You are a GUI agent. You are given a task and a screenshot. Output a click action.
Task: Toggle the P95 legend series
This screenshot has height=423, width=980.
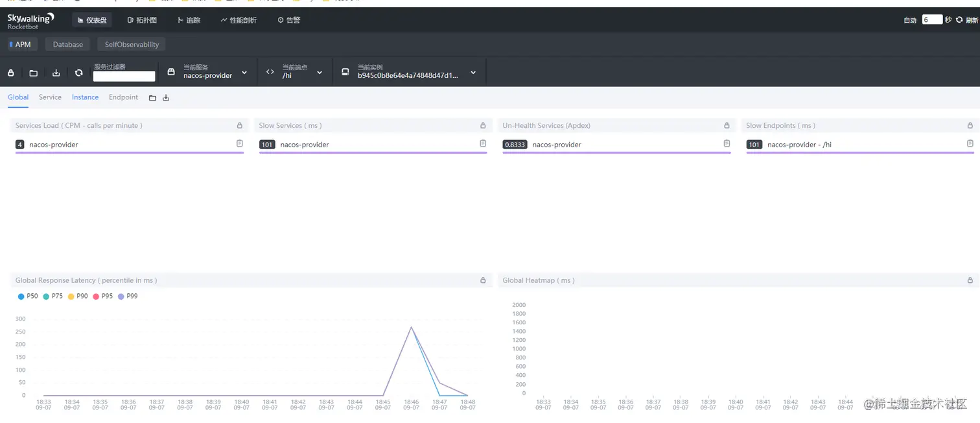[x=103, y=296]
